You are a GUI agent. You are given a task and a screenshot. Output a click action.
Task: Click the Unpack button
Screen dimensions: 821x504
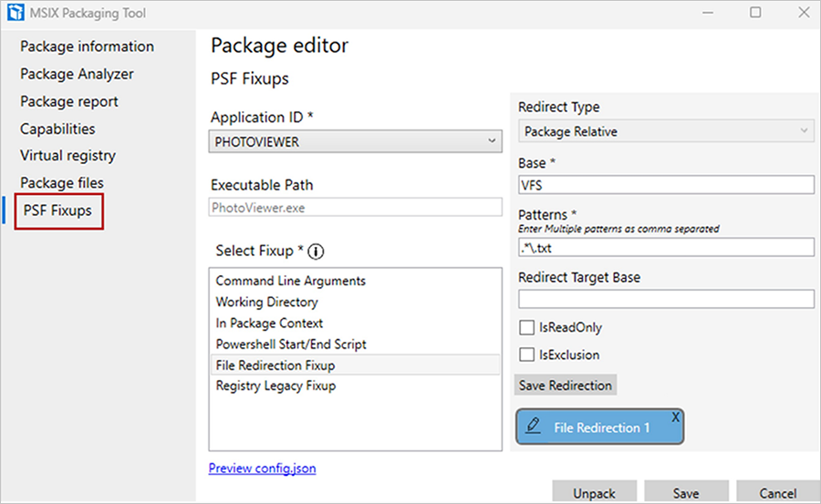coord(594,493)
